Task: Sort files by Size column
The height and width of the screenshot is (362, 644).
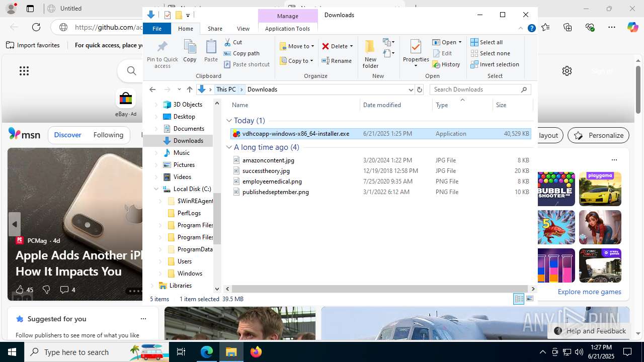Action: (512, 105)
